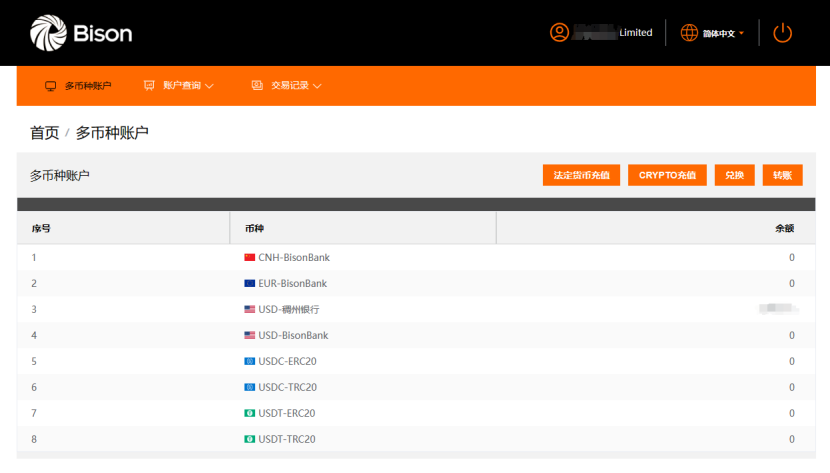Click the 账户查询 menu icon
830x473 pixels.
tap(149, 86)
